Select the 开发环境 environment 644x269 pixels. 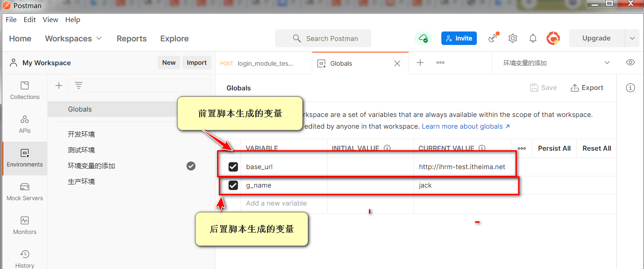point(81,134)
